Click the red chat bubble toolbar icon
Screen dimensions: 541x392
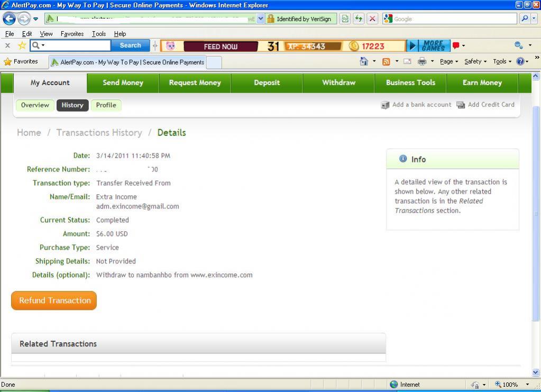point(456,45)
